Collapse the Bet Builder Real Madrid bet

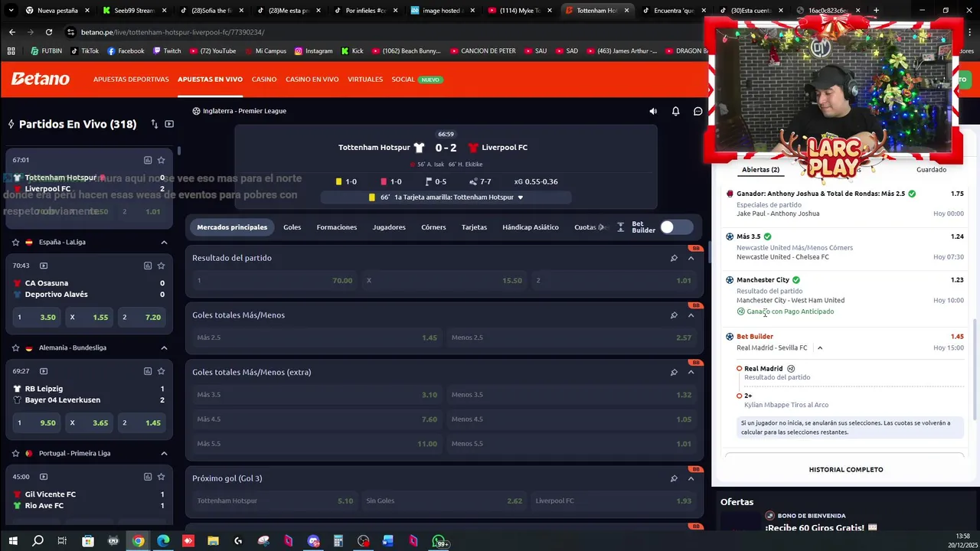coord(820,348)
